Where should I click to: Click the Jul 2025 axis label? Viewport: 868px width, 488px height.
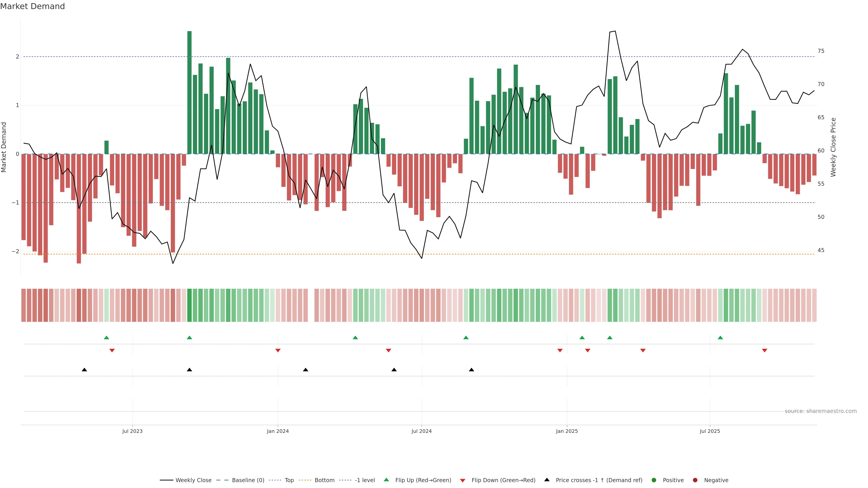pos(710,431)
